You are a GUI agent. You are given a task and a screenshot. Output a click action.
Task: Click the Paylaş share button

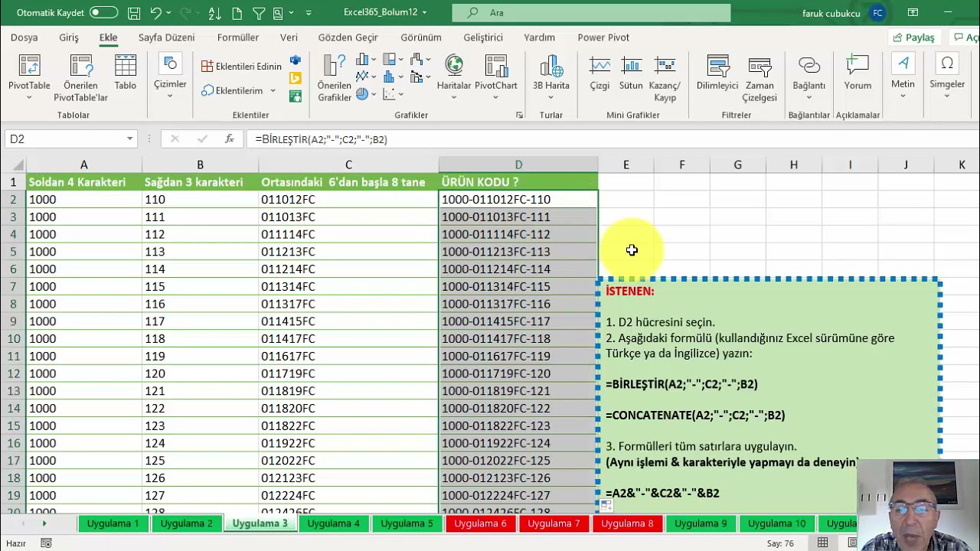click(914, 37)
